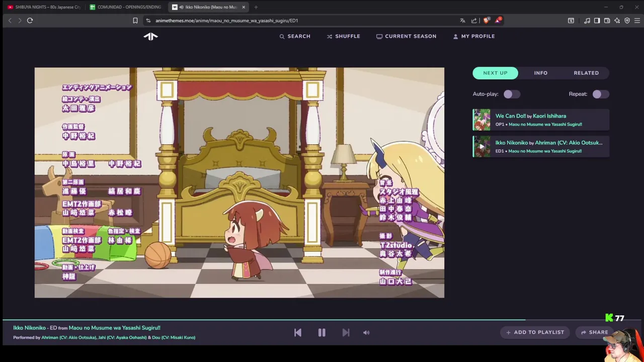Click the address bar URL
This screenshot has width=644, height=362.
226,21
